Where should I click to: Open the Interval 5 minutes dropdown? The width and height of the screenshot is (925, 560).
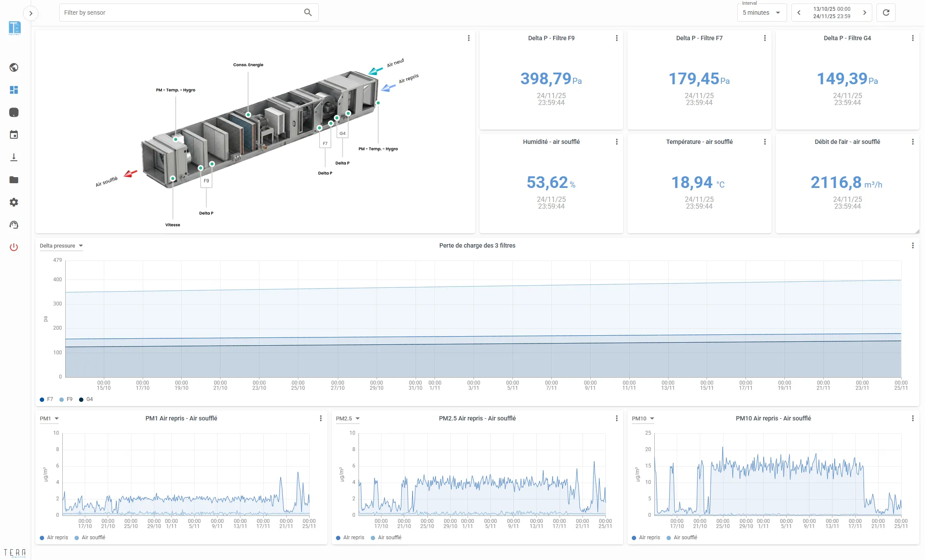(x=762, y=13)
